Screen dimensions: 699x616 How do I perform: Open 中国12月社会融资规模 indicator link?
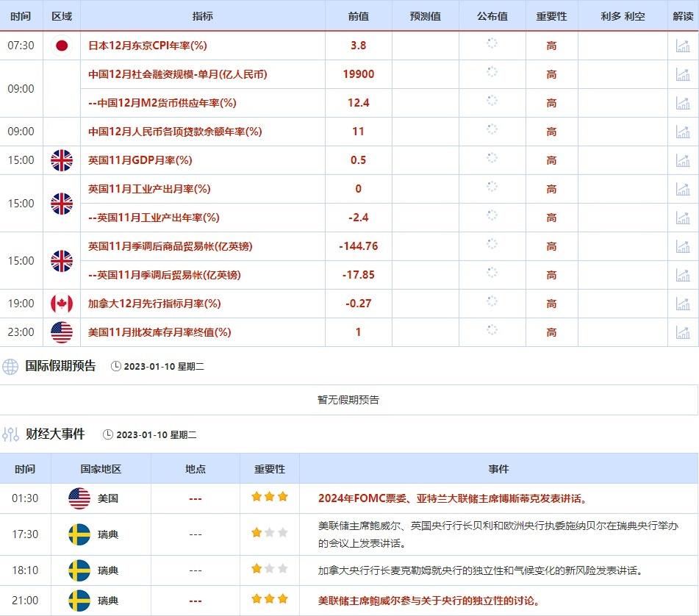pyautogui.click(x=177, y=74)
